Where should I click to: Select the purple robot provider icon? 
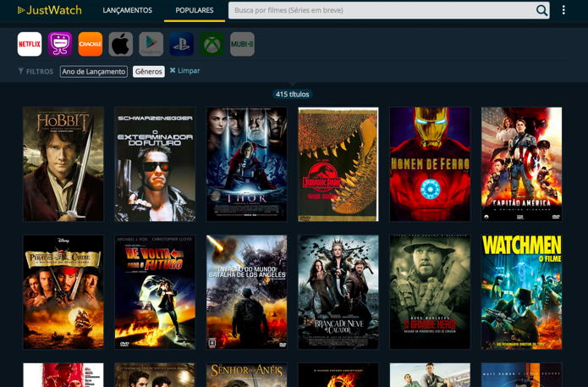(x=60, y=44)
